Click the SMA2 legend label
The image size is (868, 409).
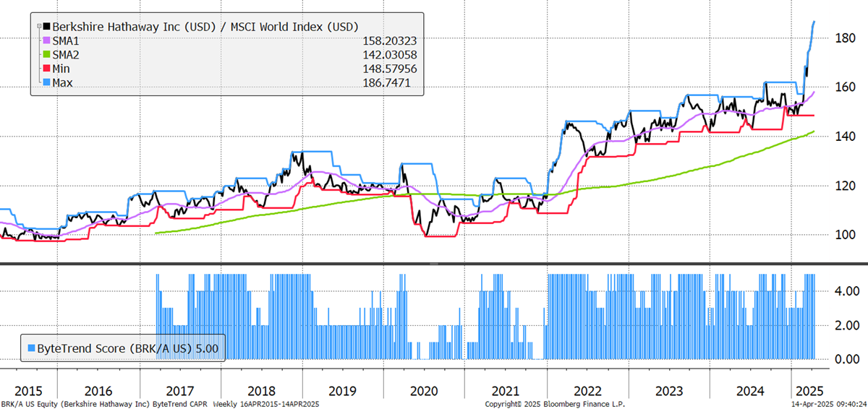coord(67,55)
